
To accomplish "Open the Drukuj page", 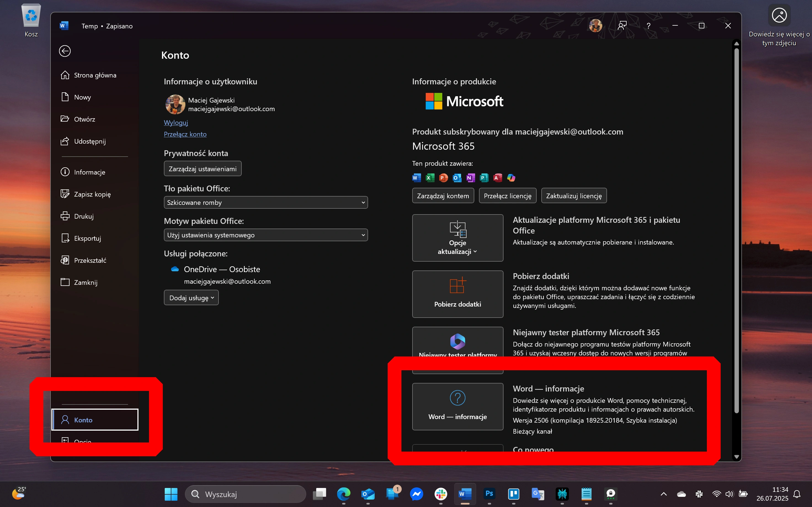I will click(95, 216).
